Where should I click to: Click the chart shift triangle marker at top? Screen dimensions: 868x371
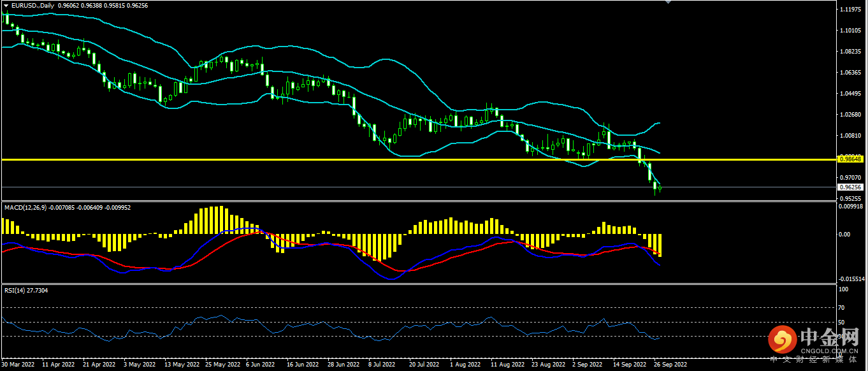pos(668,3)
